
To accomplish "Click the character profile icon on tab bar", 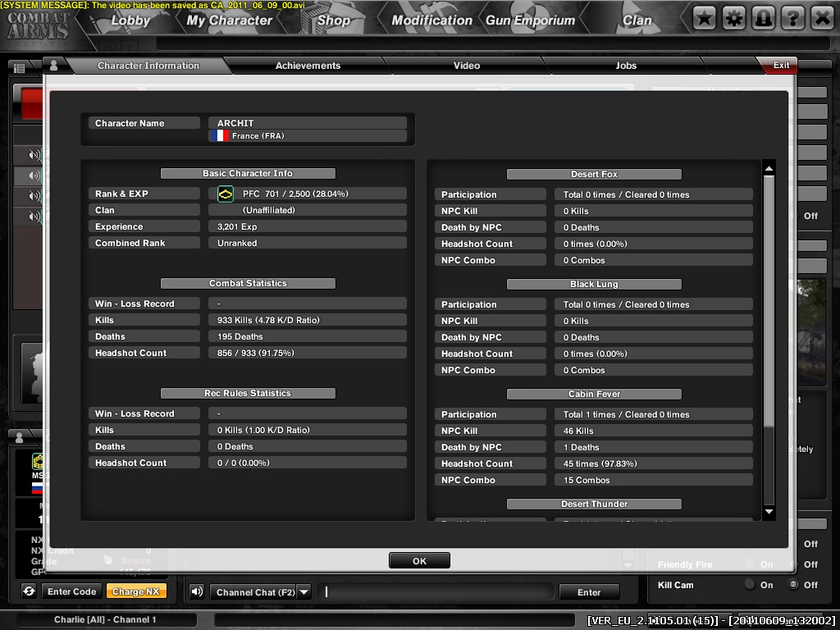I will [53, 66].
